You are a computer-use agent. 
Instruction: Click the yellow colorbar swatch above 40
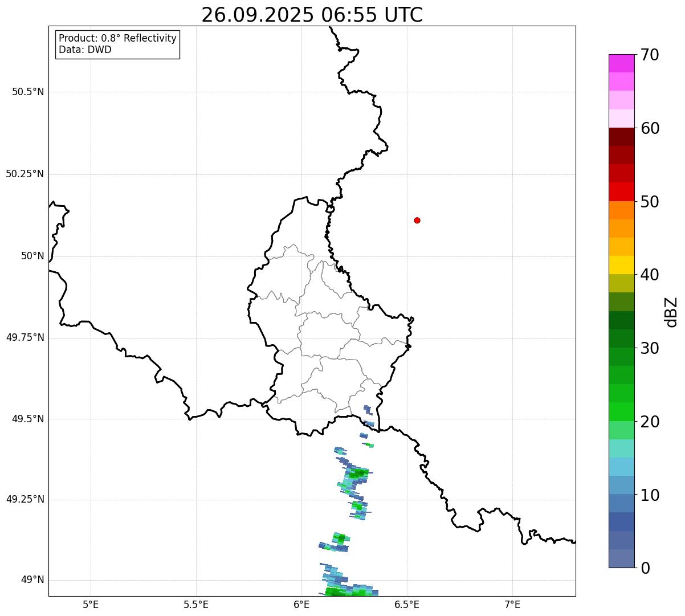click(621, 265)
